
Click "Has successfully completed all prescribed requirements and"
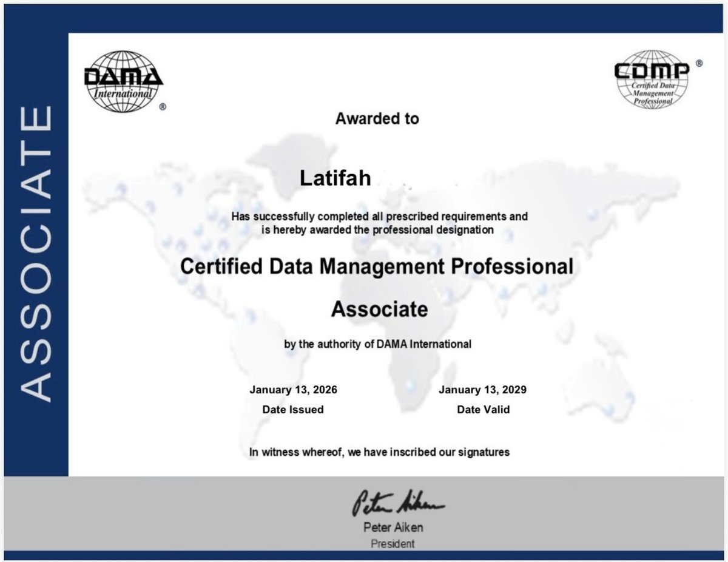point(379,216)
